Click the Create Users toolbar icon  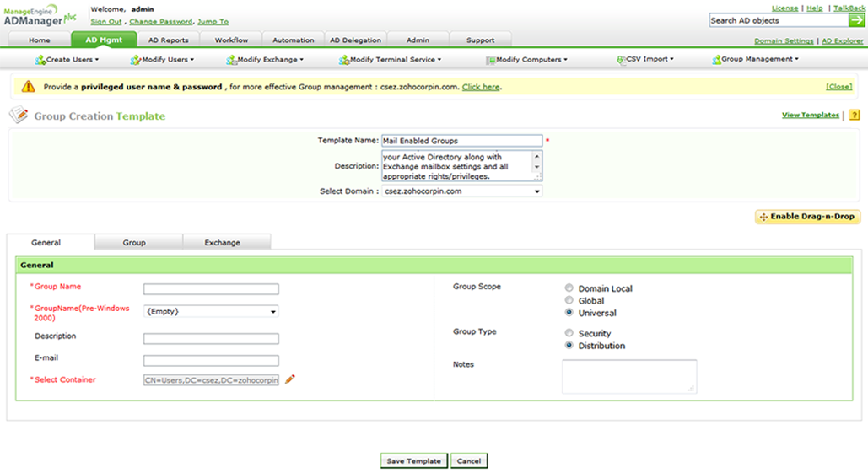tap(40, 60)
